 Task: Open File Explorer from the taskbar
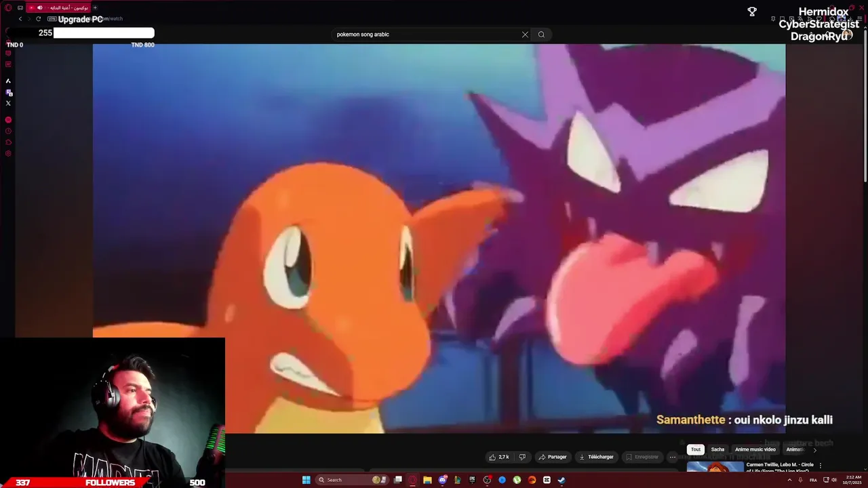(x=427, y=480)
